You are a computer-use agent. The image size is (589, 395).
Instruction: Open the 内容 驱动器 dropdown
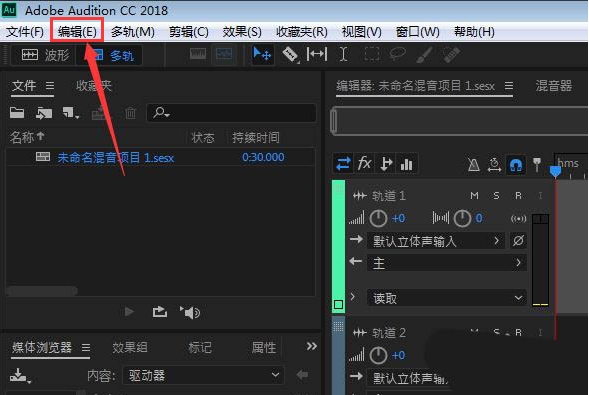(x=204, y=375)
